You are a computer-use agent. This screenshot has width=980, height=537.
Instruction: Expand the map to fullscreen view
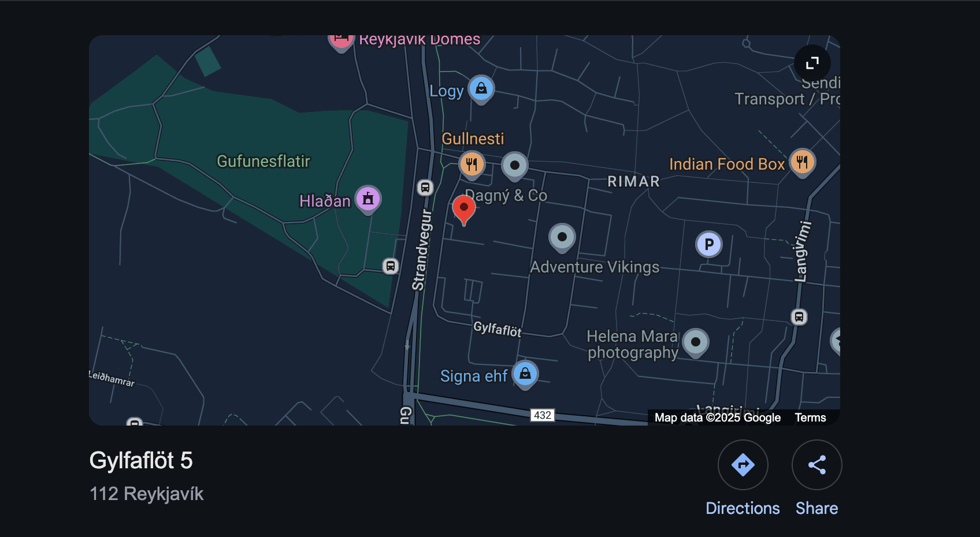pos(812,63)
